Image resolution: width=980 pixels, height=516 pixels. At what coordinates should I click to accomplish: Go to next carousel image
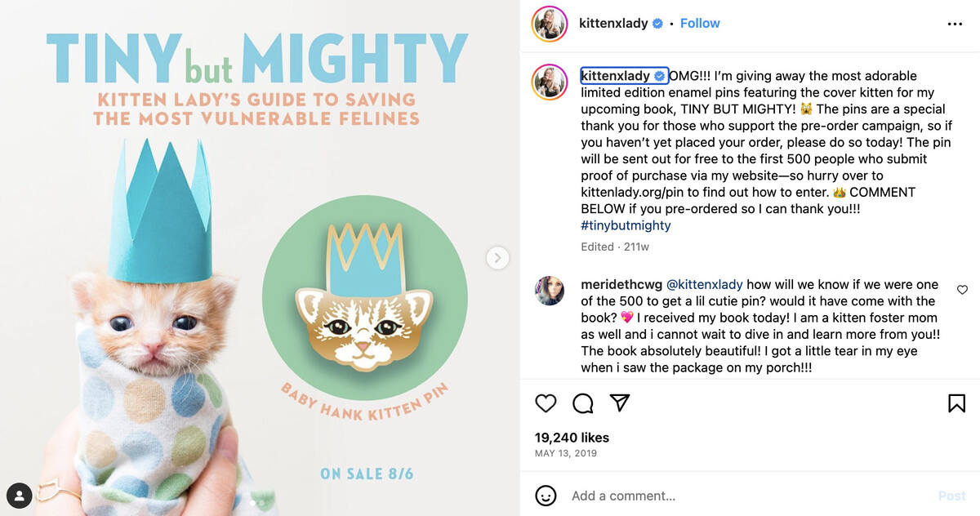coord(497,258)
